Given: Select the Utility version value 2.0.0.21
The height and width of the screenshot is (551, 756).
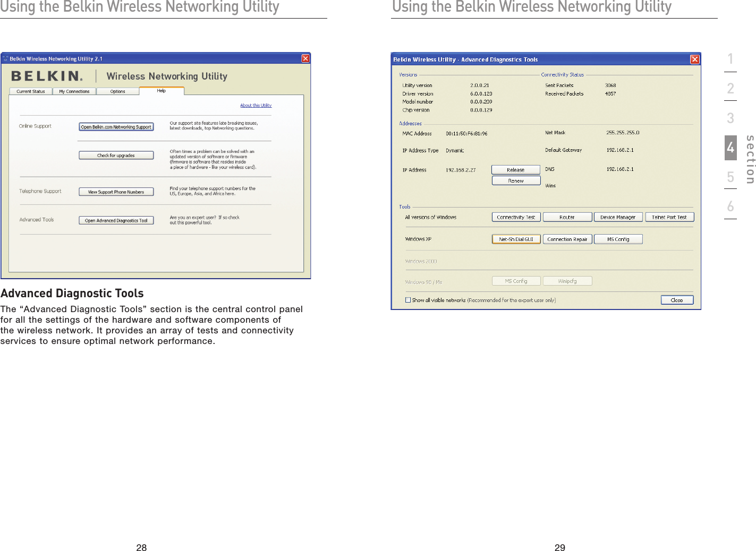Looking at the screenshot, I should pos(480,85).
